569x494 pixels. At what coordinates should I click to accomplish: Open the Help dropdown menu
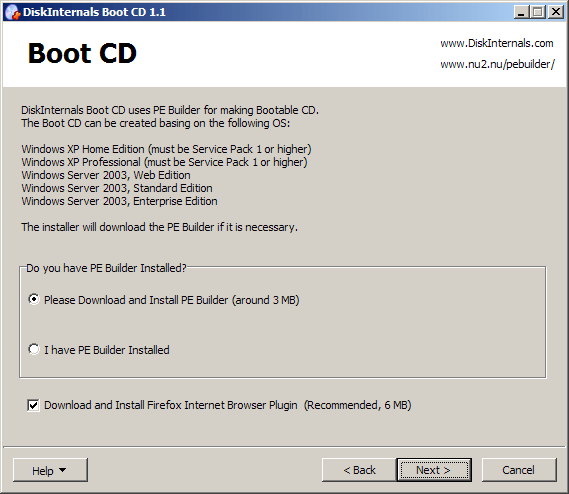[x=50, y=470]
